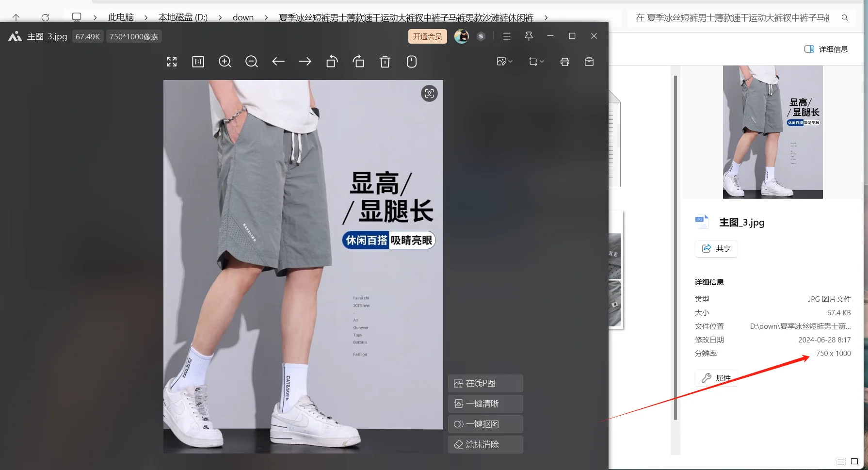Click inside the Explorer search box
Screen dimensions: 868x470
click(x=727, y=17)
